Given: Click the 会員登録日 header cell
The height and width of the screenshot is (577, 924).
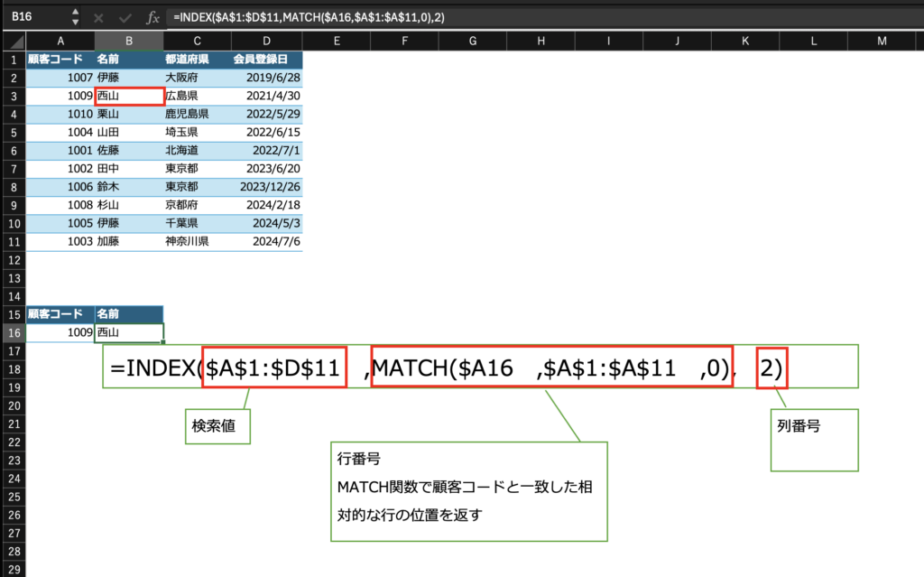Looking at the screenshot, I should tap(267, 60).
